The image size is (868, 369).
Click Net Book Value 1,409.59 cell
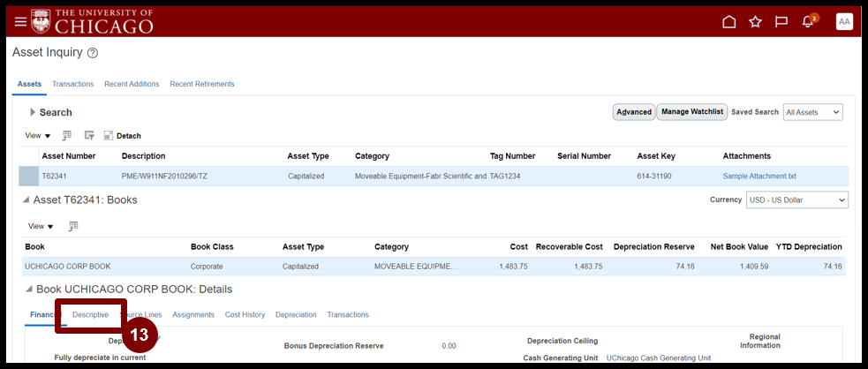tap(754, 266)
